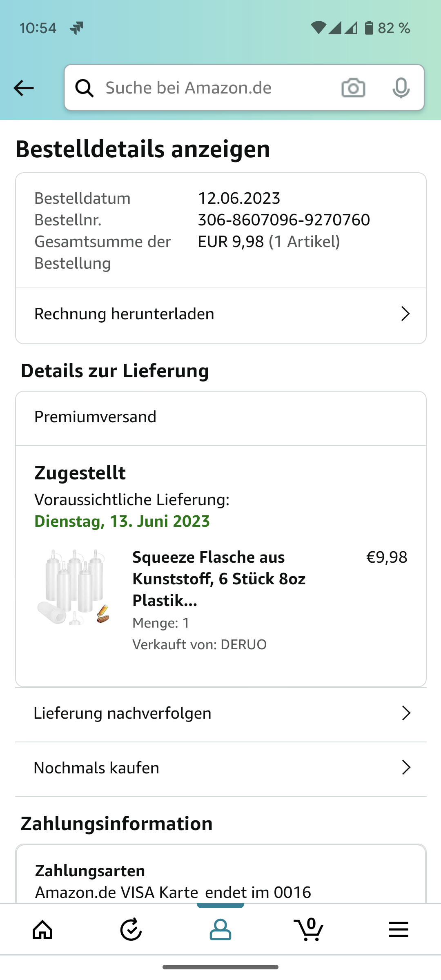Open Lieferung nachverfolgen chevron
441x980 pixels.
pyautogui.click(x=406, y=713)
